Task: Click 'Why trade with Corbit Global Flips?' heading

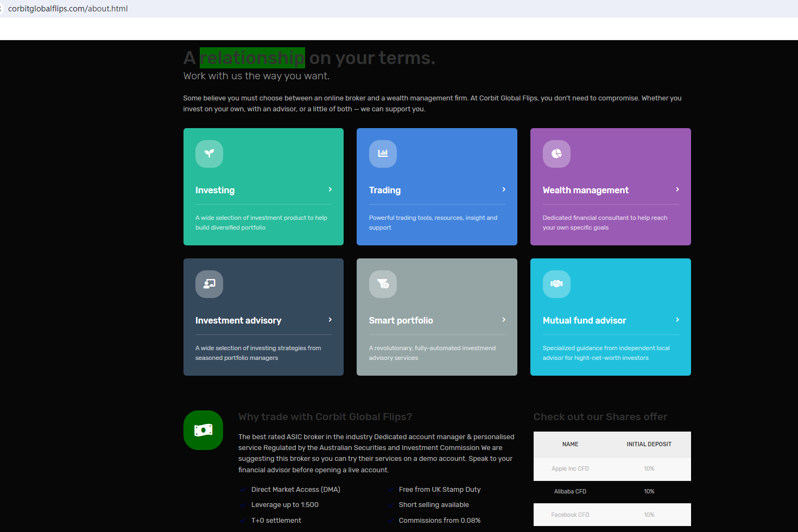Action: 325,417
